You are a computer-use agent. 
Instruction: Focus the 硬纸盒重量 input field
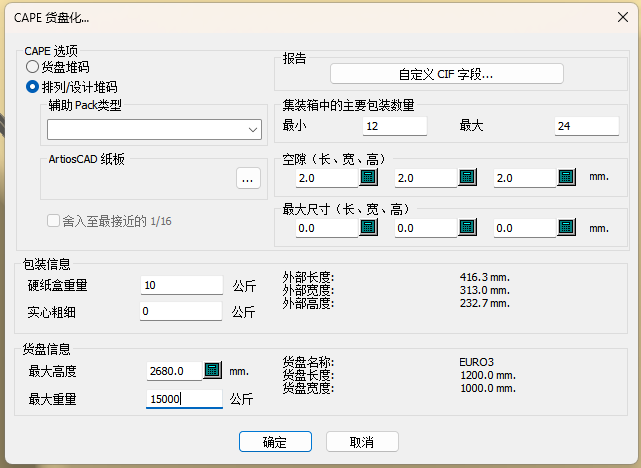coord(181,286)
